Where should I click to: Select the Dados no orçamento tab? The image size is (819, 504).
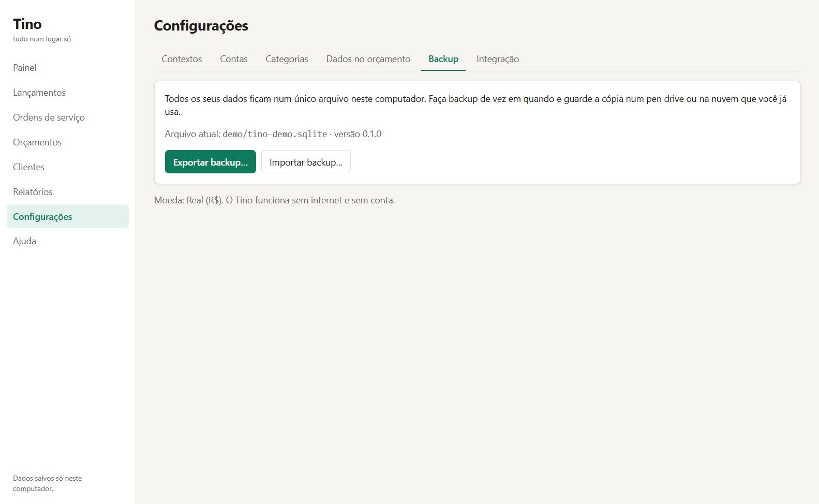tap(368, 59)
